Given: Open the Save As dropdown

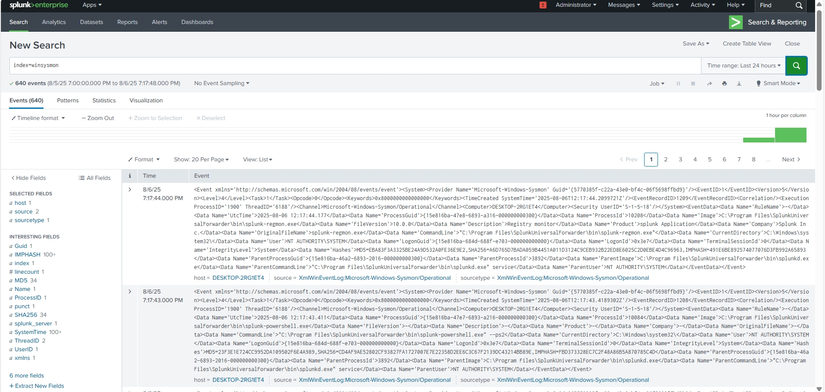Looking at the screenshot, I should click(696, 44).
